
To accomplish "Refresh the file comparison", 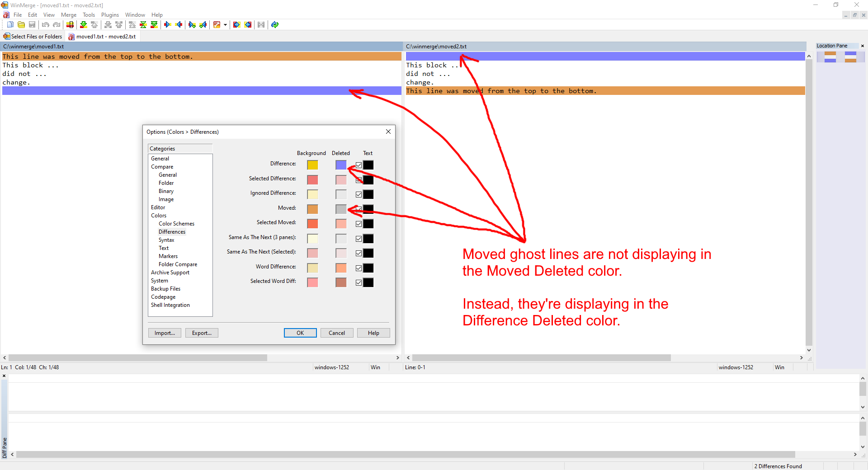I will pyautogui.click(x=274, y=24).
